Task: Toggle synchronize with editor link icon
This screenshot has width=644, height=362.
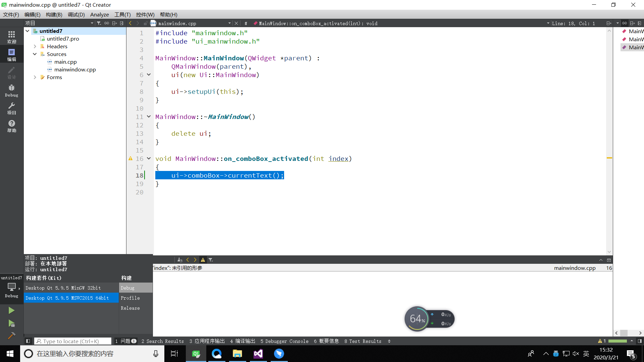Action: [107, 23]
